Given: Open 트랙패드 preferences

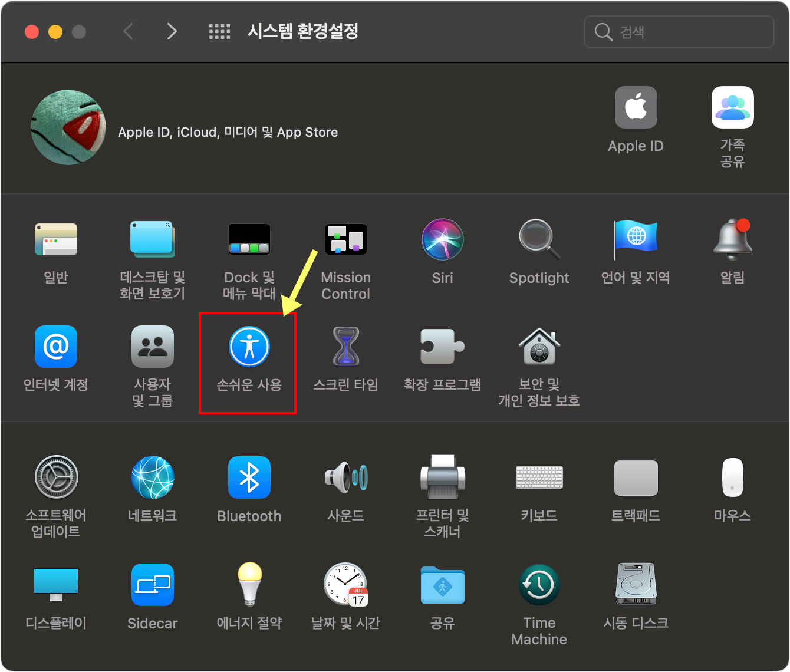Looking at the screenshot, I should [636, 477].
